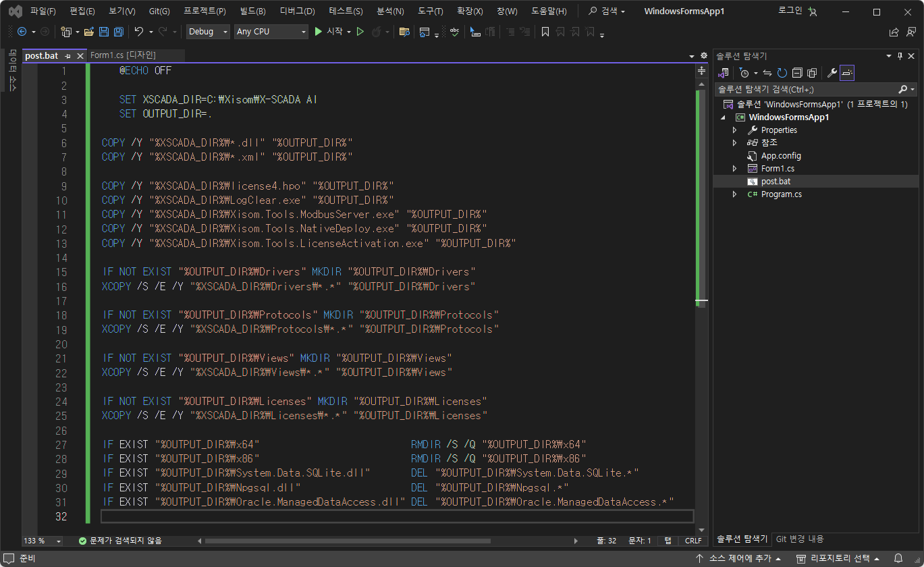The height and width of the screenshot is (567, 924).
Task: Click the Solution Explorer refresh icon
Action: [x=782, y=72]
